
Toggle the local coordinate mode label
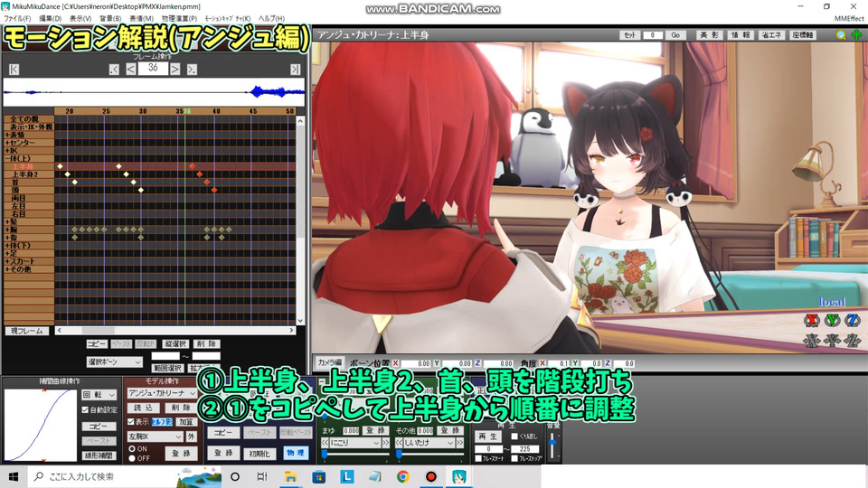coord(832,302)
